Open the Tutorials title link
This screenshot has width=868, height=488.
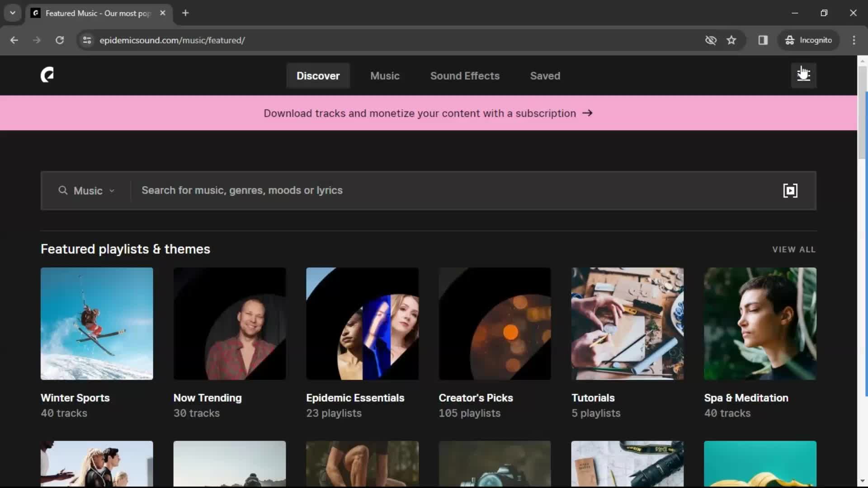tap(593, 398)
